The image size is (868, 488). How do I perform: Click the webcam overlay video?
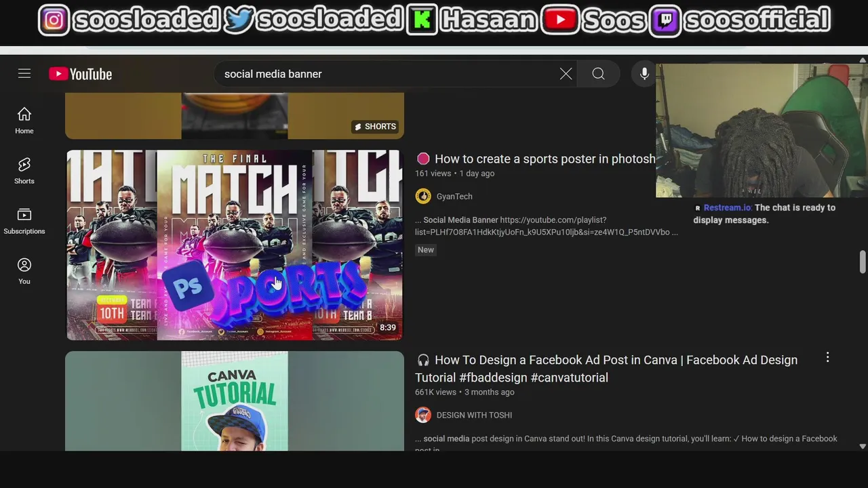point(762,130)
